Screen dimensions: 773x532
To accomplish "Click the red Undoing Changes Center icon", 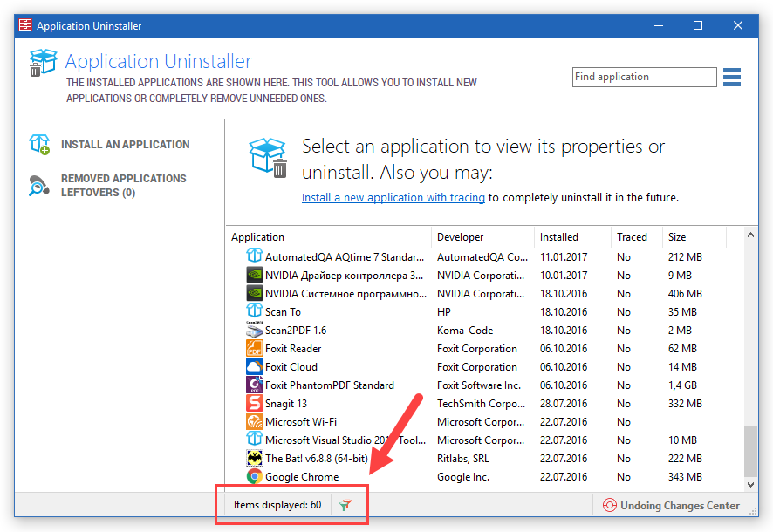I will (609, 505).
